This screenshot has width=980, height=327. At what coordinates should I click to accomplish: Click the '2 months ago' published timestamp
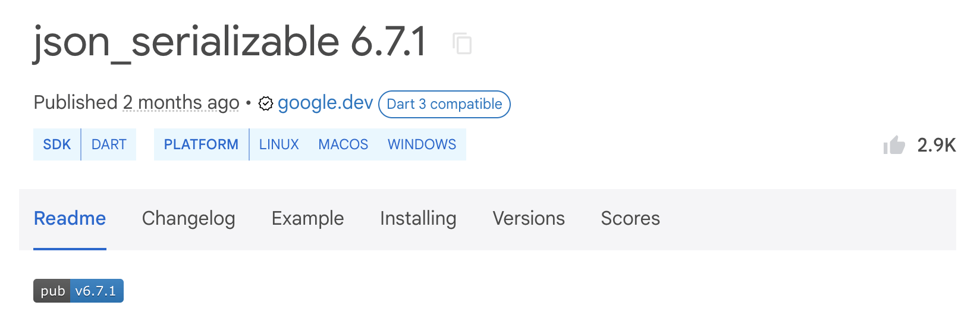click(181, 103)
